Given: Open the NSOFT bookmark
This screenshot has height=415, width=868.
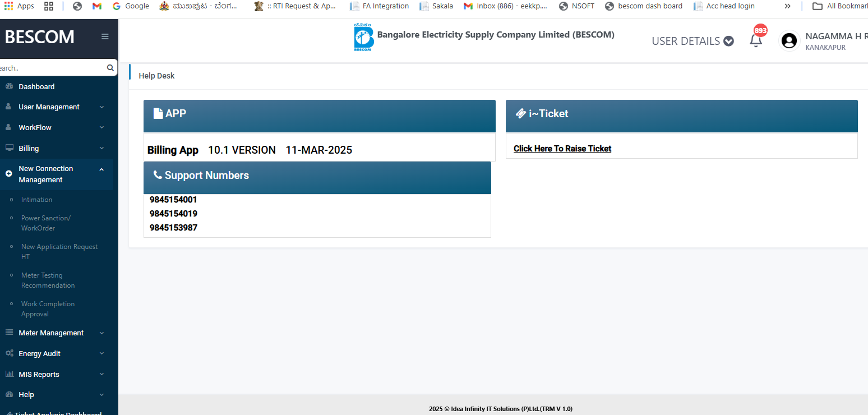Looking at the screenshot, I should point(577,6).
